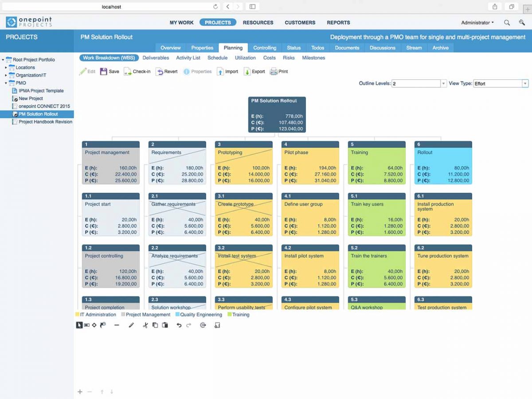Select the milestone diamond tool

click(x=94, y=325)
